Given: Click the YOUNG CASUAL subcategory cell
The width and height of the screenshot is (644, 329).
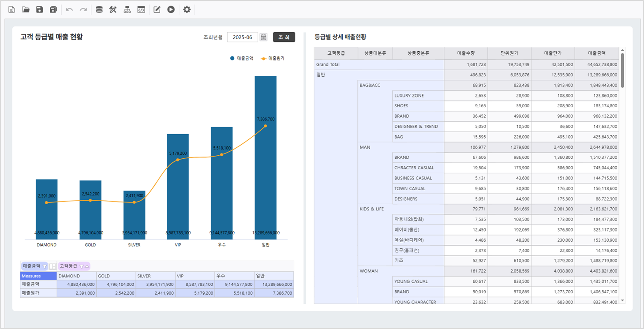Looking at the screenshot, I should [418, 281].
